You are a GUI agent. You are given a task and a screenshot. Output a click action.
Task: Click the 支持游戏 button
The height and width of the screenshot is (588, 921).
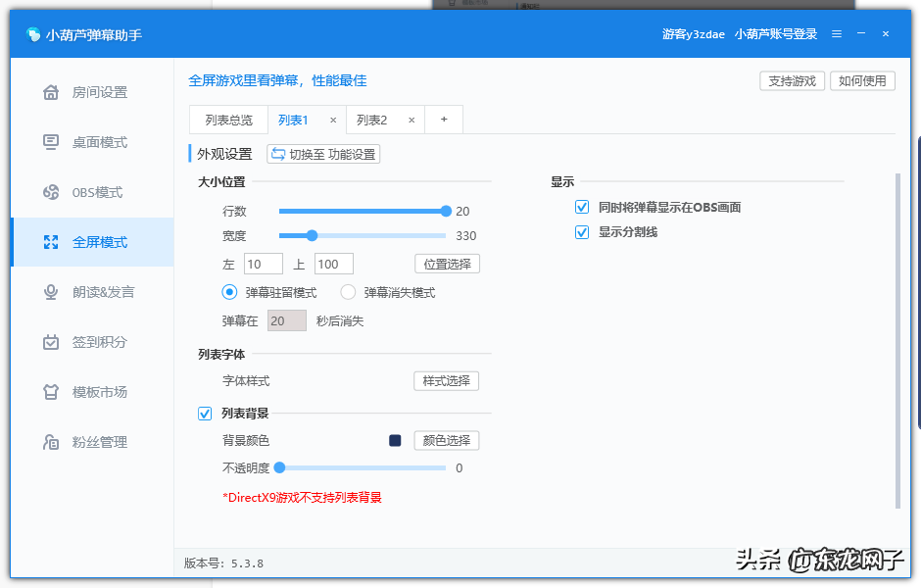792,80
